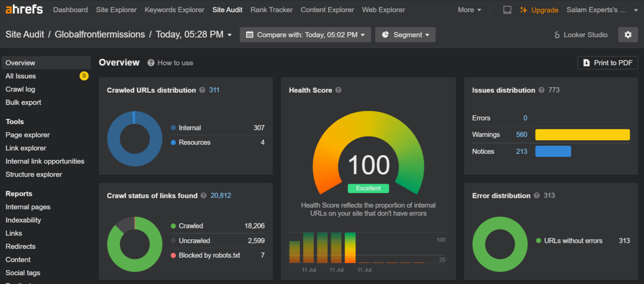Click the Upgrade link
This screenshot has height=284, width=644.
coord(545,10)
